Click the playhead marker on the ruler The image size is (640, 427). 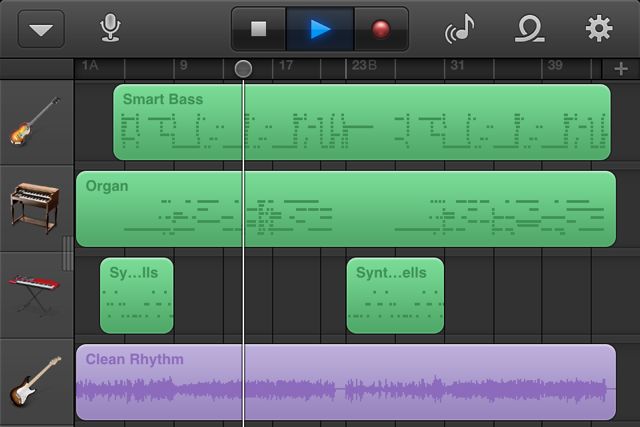pyautogui.click(x=243, y=69)
